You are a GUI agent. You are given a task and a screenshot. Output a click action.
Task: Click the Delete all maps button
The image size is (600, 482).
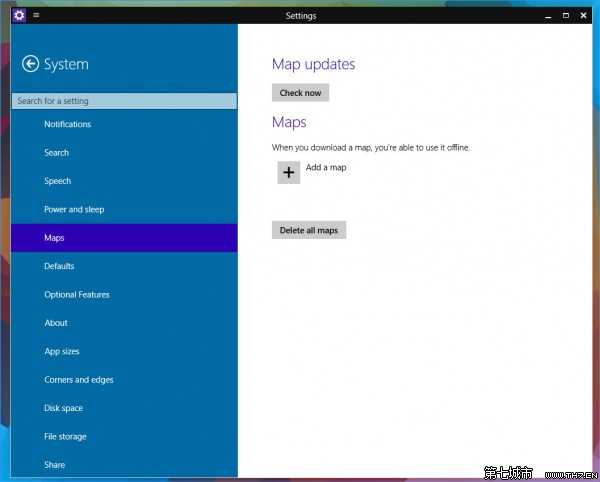309,230
